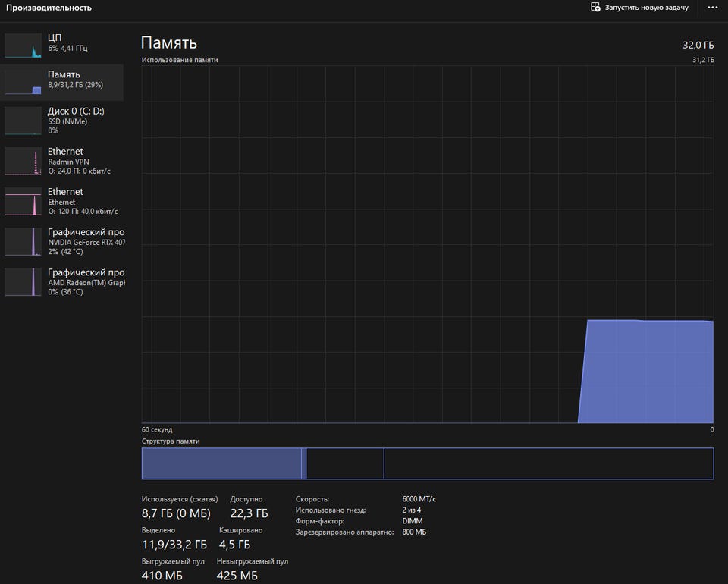Click the NVIDIA GeForce RTX GPU graph thumbnail
Screen dimensions: 728x584
23,241
